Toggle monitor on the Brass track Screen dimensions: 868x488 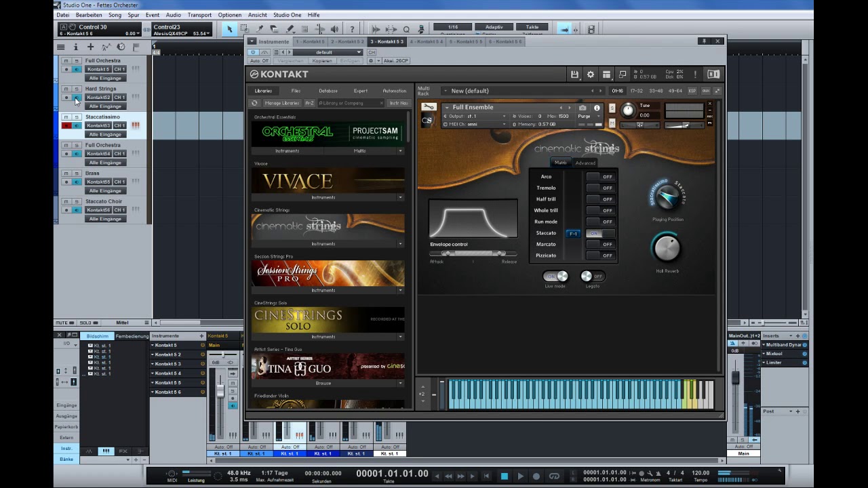pos(77,182)
